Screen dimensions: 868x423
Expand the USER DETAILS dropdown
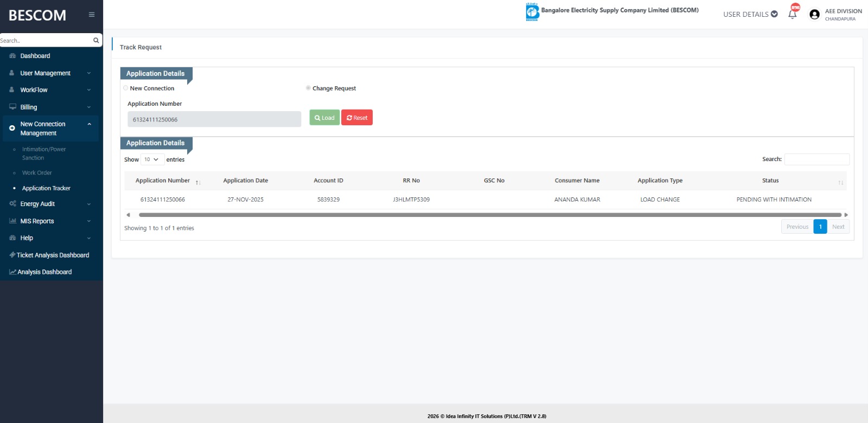tap(750, 14)
